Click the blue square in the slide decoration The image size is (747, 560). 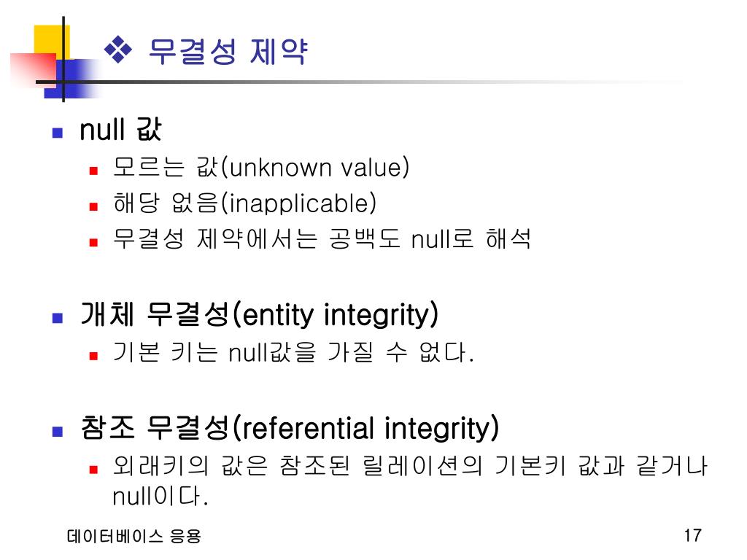(x=71, y=79)
